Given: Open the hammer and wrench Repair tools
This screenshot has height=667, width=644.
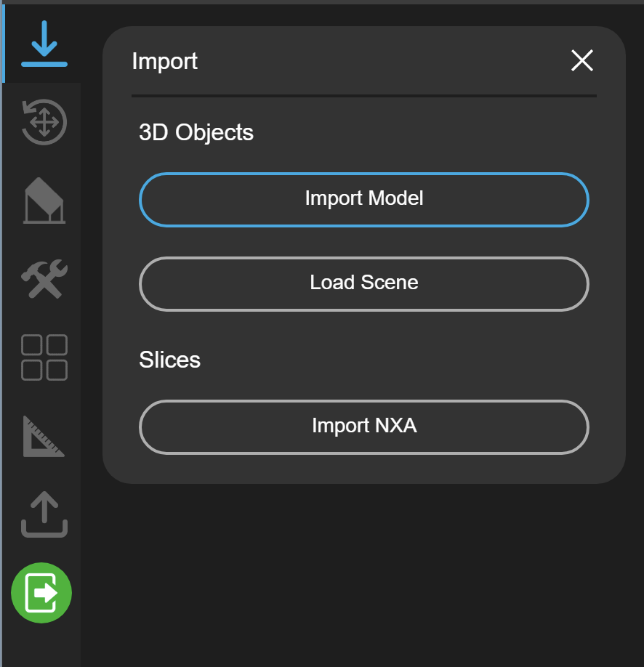Looking at the screenshot, I should click(x=44, y=278).
